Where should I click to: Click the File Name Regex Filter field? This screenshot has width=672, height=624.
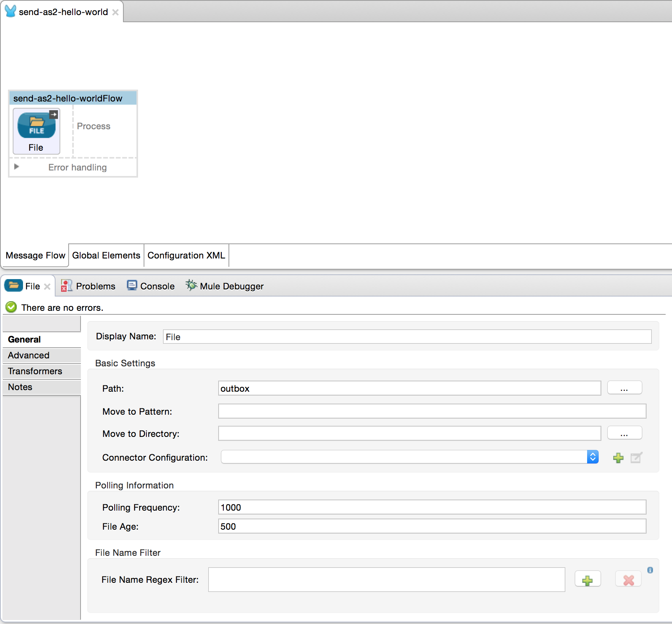click(386, 580)
